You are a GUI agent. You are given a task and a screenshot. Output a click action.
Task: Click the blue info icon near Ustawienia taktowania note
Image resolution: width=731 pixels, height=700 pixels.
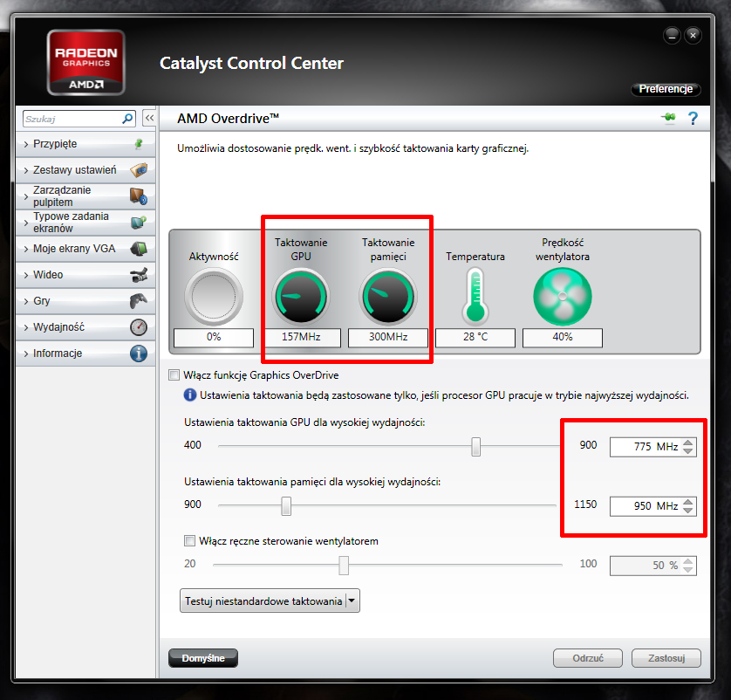pyautogui.click(x=190, y=395)
